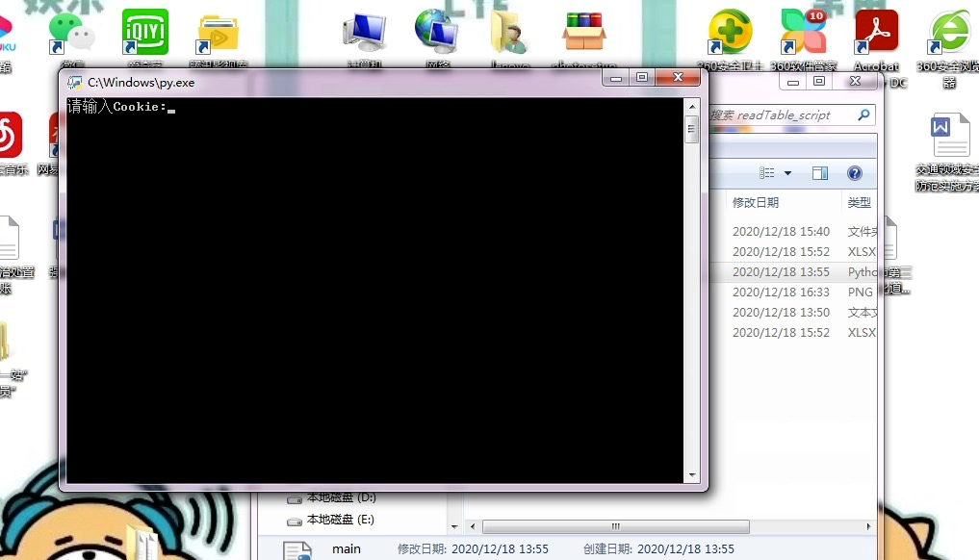Click the Explorer change view icon

766,173
